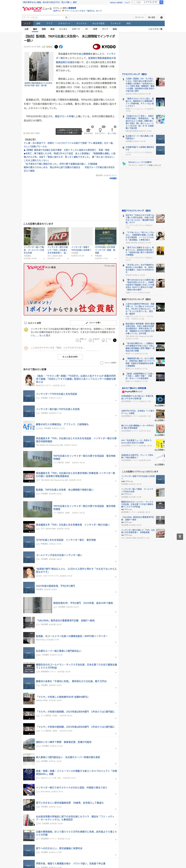
Task: Click the Yahoo! JAPAN News logo
Action: pos(37,9)
